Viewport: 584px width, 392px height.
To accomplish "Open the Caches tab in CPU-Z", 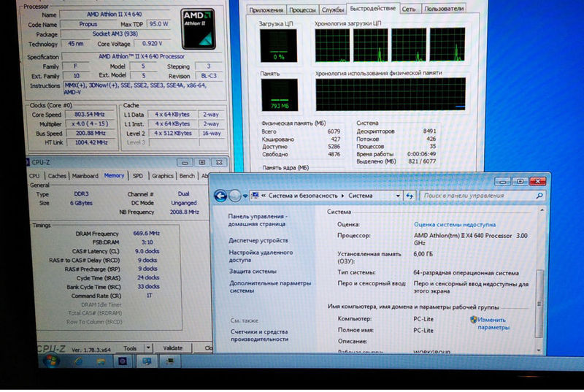I will pyautogui.click(x=57, y=176).
